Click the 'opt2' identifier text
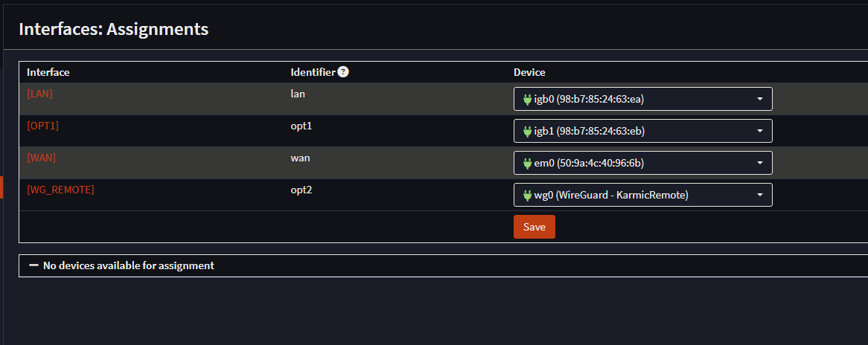The height and width of the screenshot is (345, 868). [x=301, y=190]
